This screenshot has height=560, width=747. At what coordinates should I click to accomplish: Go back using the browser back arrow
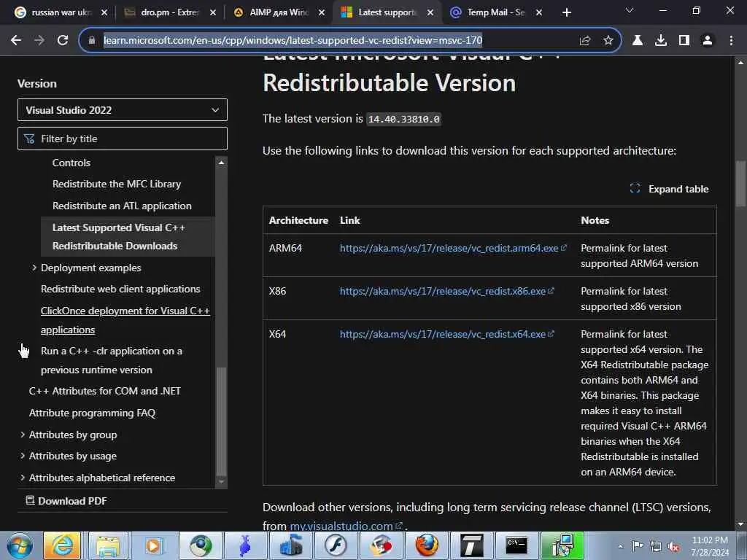point(16,41)
